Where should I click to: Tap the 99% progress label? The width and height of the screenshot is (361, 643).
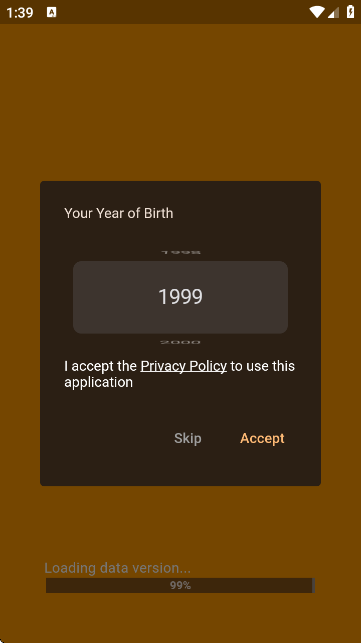(x=180, y=586)
